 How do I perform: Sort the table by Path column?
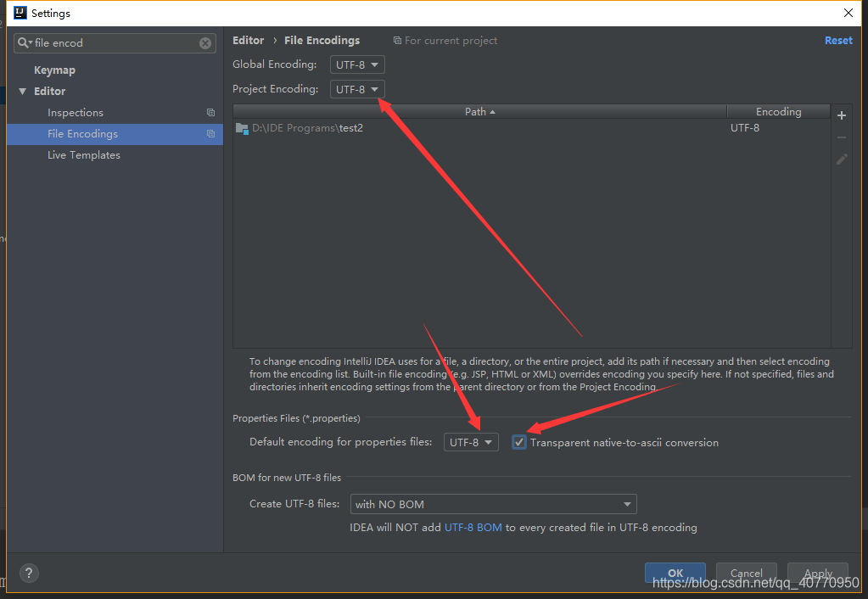tap(479, 112)
